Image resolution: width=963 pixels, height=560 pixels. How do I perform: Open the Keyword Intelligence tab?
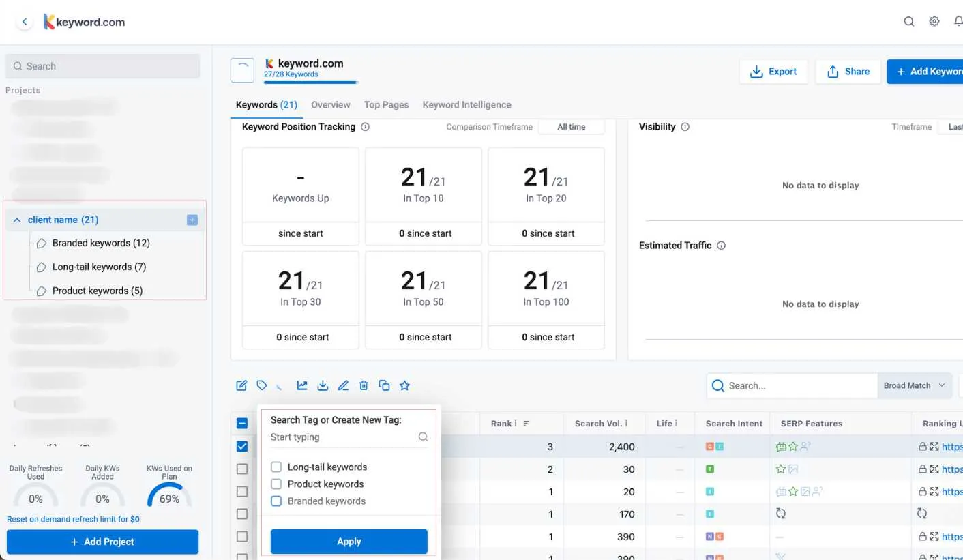tap(466, 105)
